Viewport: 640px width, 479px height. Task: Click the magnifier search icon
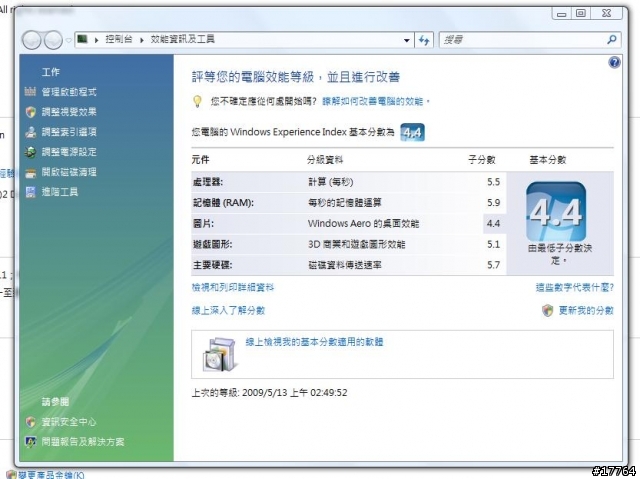coord(612,40)
